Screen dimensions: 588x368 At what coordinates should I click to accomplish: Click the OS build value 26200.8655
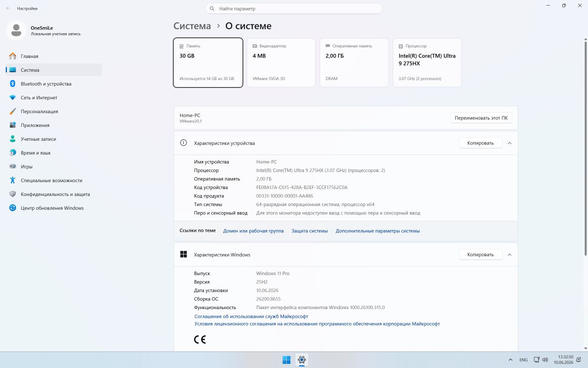(268, 299)
